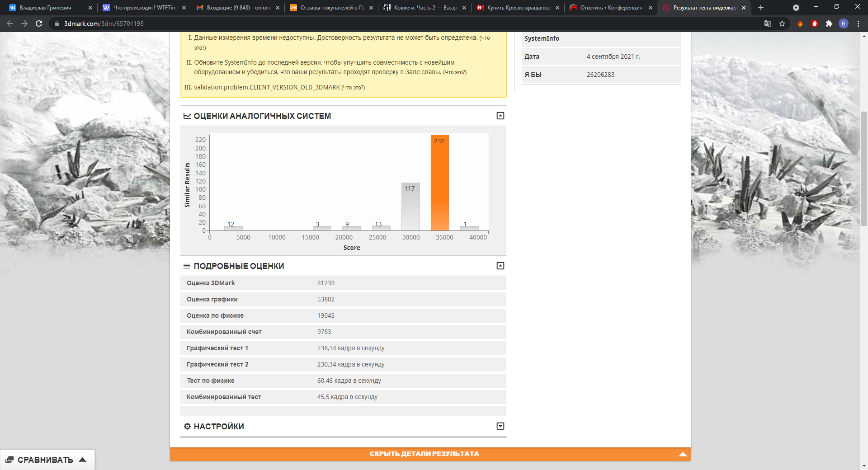Open the tab search dropdown

[796, 8]
